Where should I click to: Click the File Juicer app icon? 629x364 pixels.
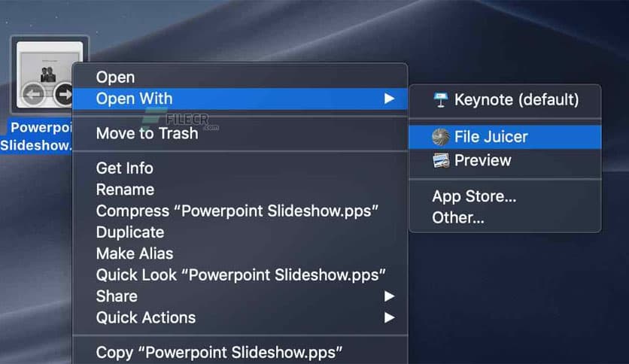click(440, 137)
